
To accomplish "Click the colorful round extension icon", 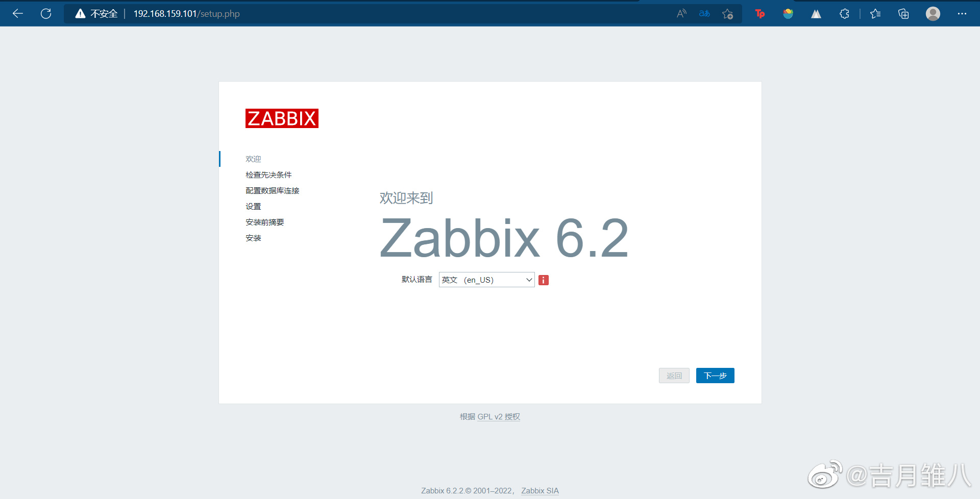I will (x=788, y=14).
